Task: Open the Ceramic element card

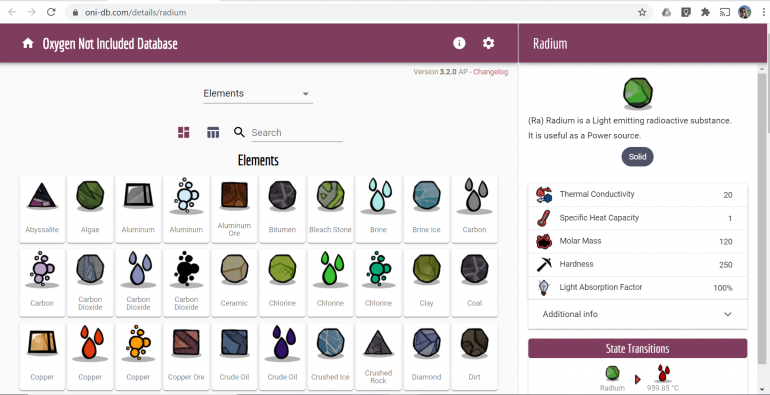Action: 234,282
